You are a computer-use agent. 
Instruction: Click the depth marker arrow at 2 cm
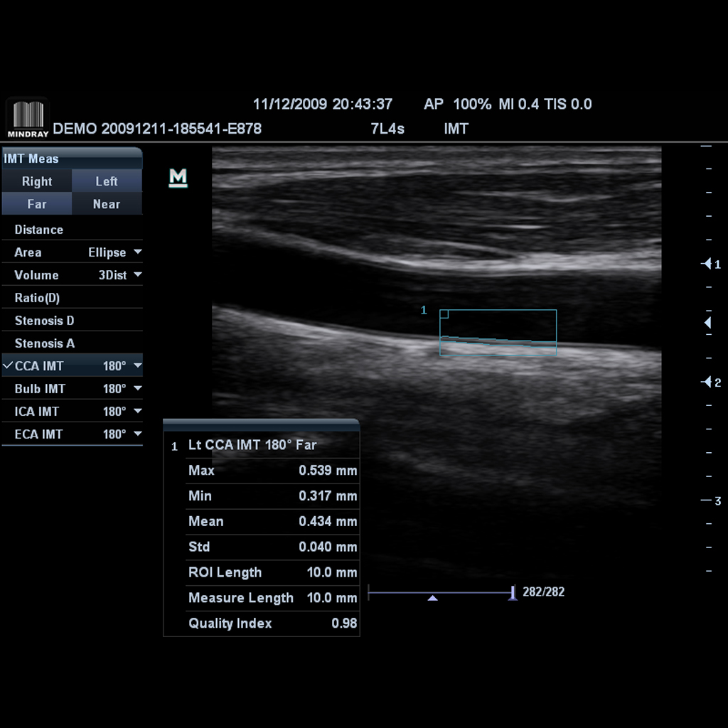point(707,382)
